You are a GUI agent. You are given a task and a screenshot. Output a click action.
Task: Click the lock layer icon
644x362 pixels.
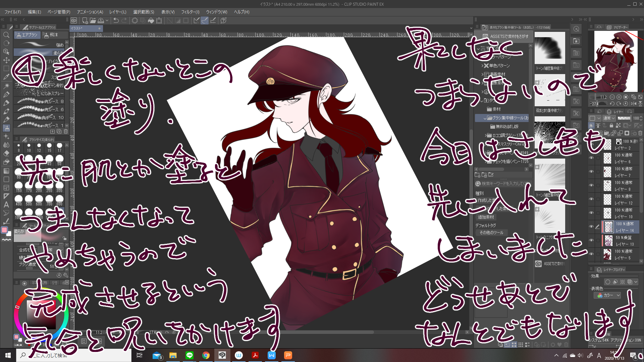(611, 125)
